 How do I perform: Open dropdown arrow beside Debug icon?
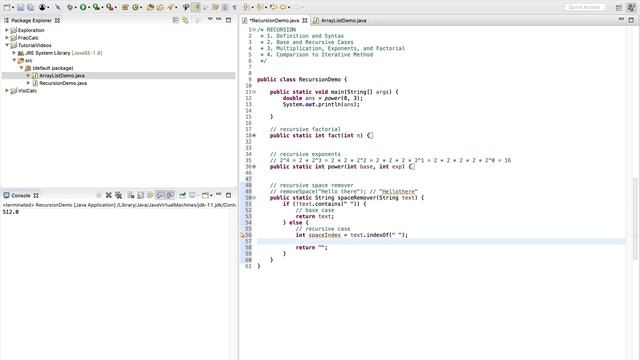point(76,7)
